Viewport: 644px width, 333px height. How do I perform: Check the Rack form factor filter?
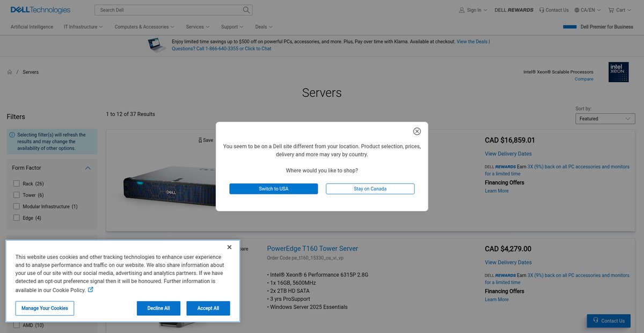tap(17, 184)
